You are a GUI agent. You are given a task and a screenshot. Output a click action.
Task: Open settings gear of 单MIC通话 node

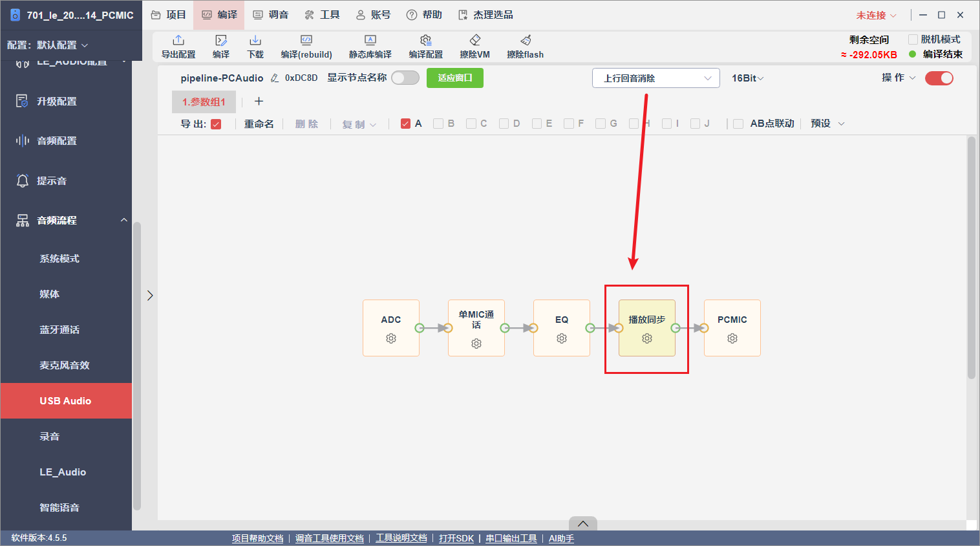pos(476,344)
